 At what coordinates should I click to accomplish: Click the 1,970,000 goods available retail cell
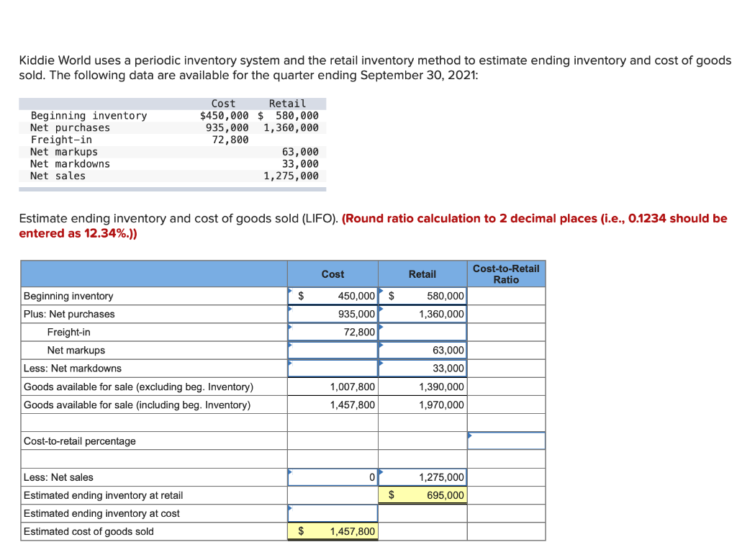422,405
